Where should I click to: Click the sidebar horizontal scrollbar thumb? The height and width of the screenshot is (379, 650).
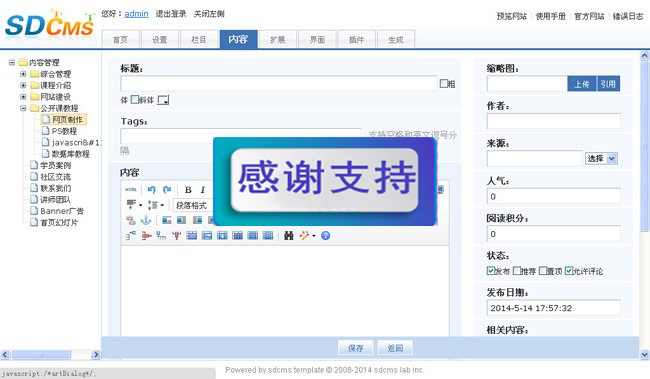click(41, 355)
